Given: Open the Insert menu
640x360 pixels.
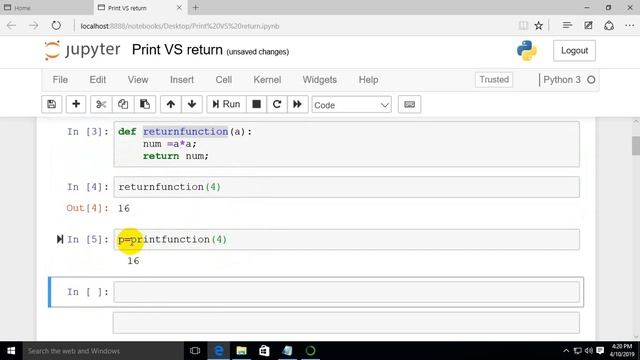Looking at the screenshot, I should (182, 80).
